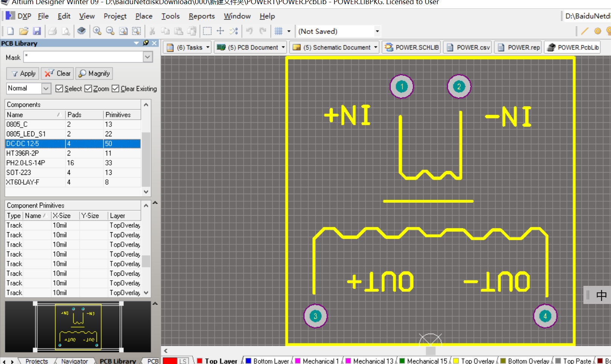Click the print icon in toolbar
The height and width of the screenshot is (364, 611).
[53, 31]
